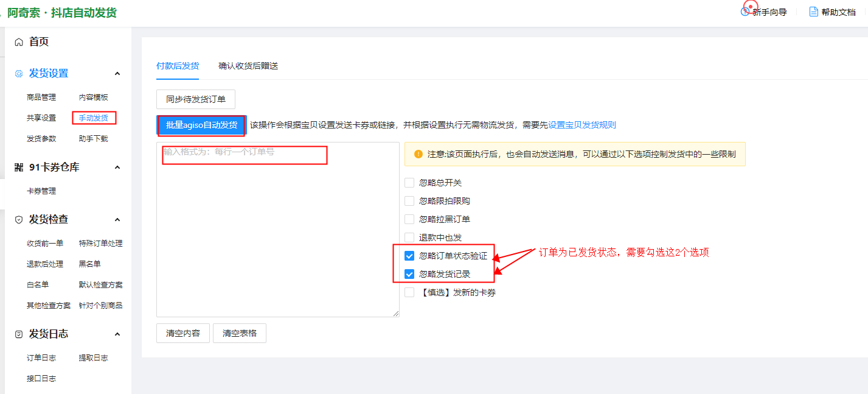Open 特殊订单处理 menu item
The height and width of the screenshot is (394, 868).
click(x=101, y=244)
